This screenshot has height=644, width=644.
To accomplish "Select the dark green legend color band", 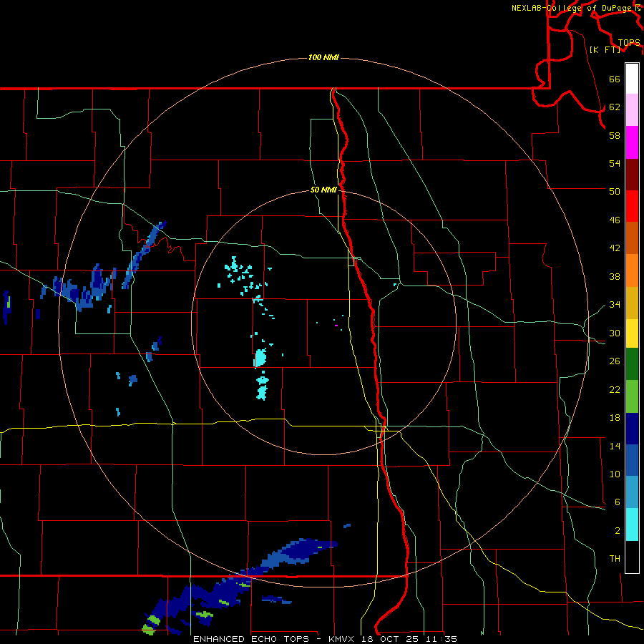I will point(632,364).
